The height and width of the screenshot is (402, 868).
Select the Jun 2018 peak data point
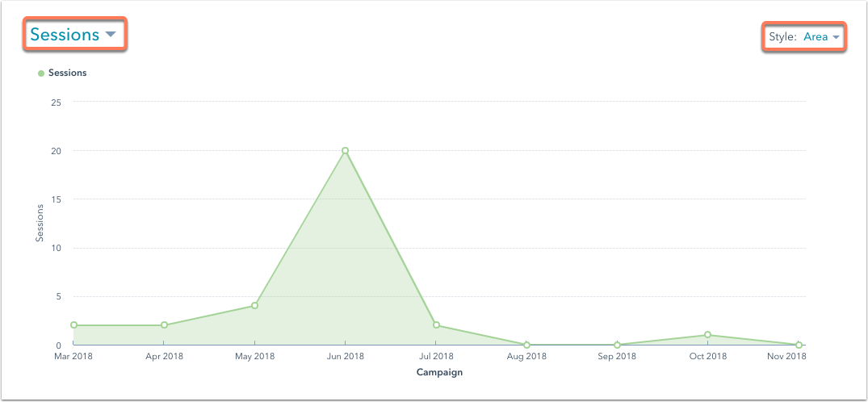pos(345,151)
